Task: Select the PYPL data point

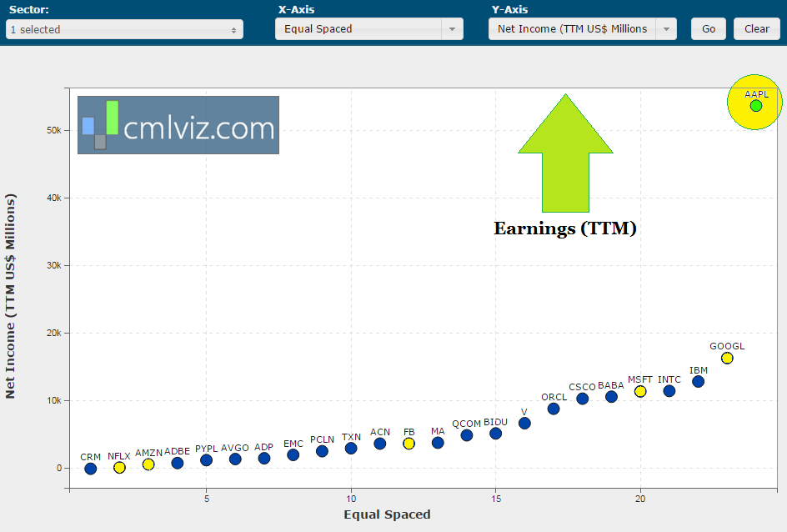Action: tap(206, 460)
